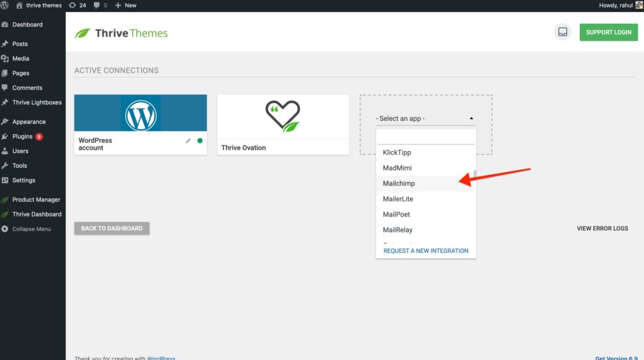Choose Mailchimp from the app list
Screen dimensions: 644x360
coord(399,183)
